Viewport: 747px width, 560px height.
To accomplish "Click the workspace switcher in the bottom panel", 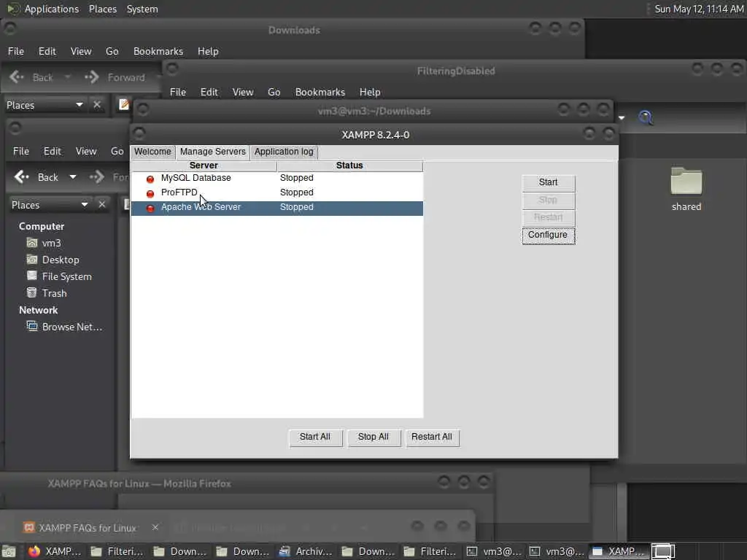I will coord(663,551).
